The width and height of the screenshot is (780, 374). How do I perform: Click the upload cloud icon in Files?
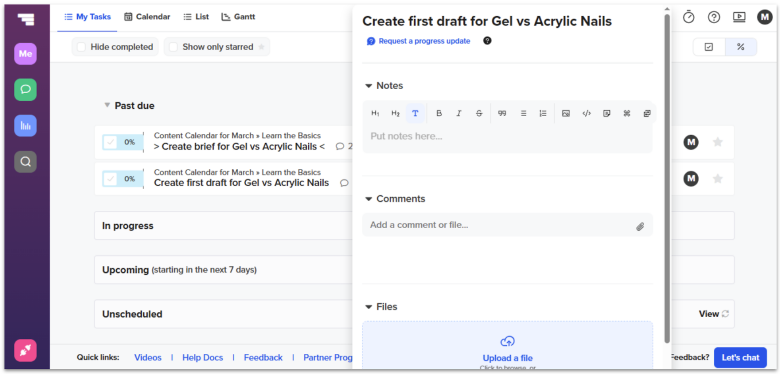pos(507,342)
